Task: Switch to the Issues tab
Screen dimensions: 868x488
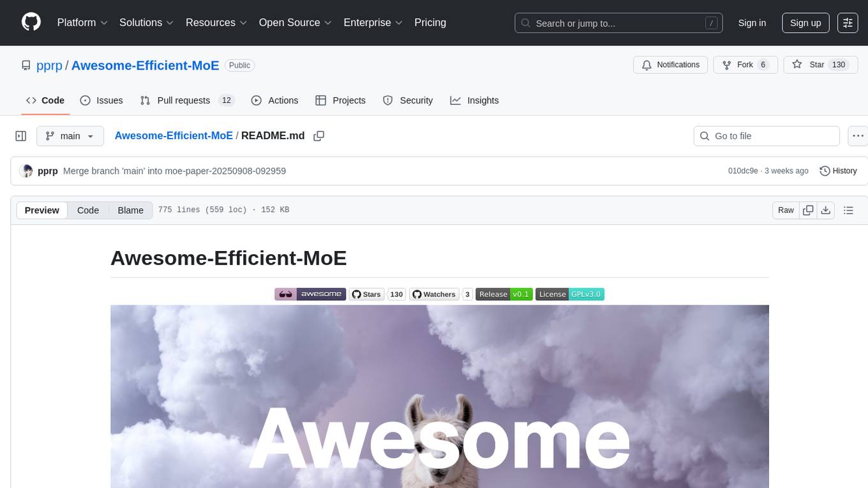Action: (x=101, y=100)
